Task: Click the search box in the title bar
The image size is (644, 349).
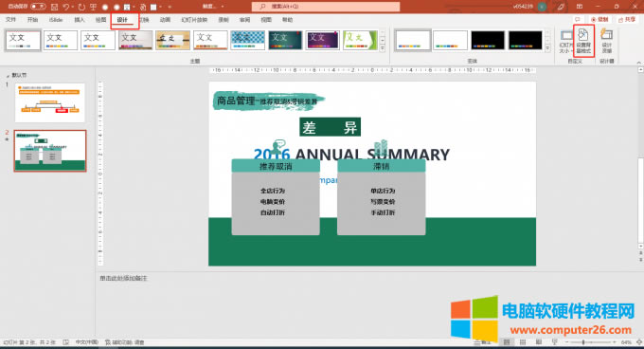Action: (x=326, y=7)
